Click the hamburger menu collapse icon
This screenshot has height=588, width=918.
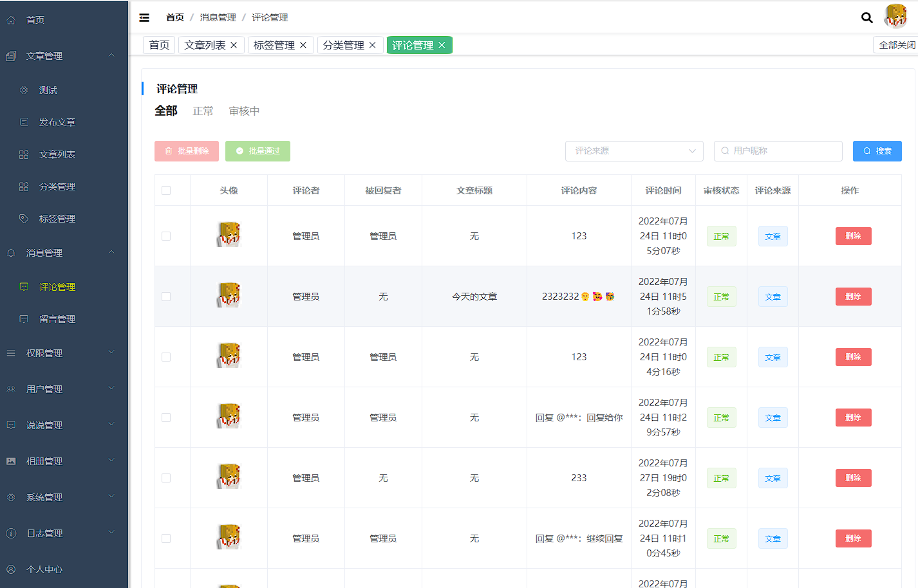coord(144,17)
